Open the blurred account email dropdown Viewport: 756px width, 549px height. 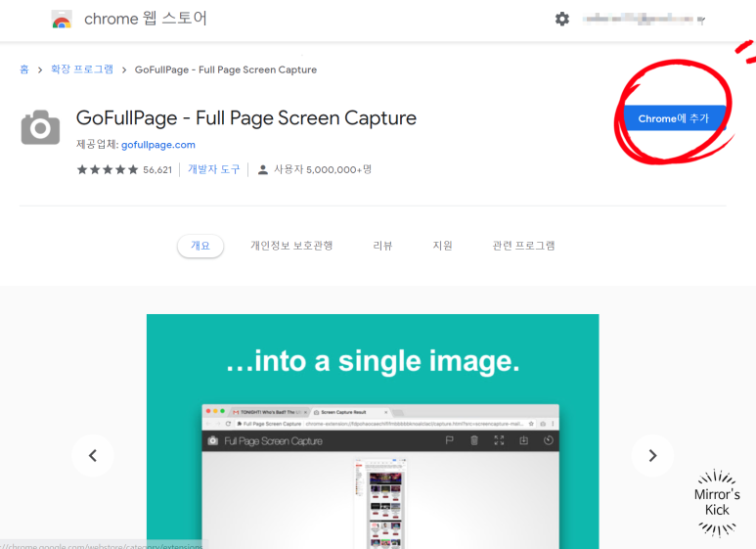tap(644, 20)
